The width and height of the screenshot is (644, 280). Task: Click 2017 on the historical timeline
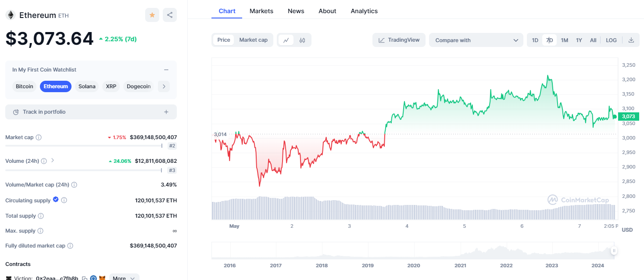coord(275,266)
